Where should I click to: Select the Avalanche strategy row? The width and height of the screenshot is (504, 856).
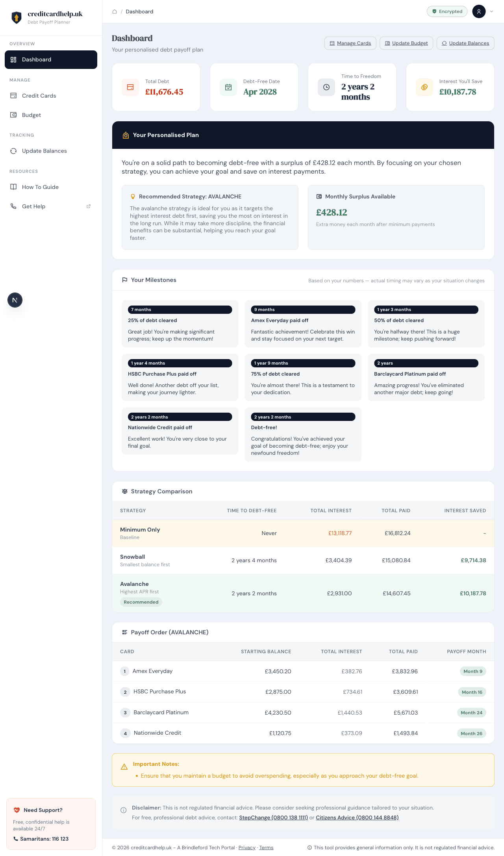click(x=303, y=593)
